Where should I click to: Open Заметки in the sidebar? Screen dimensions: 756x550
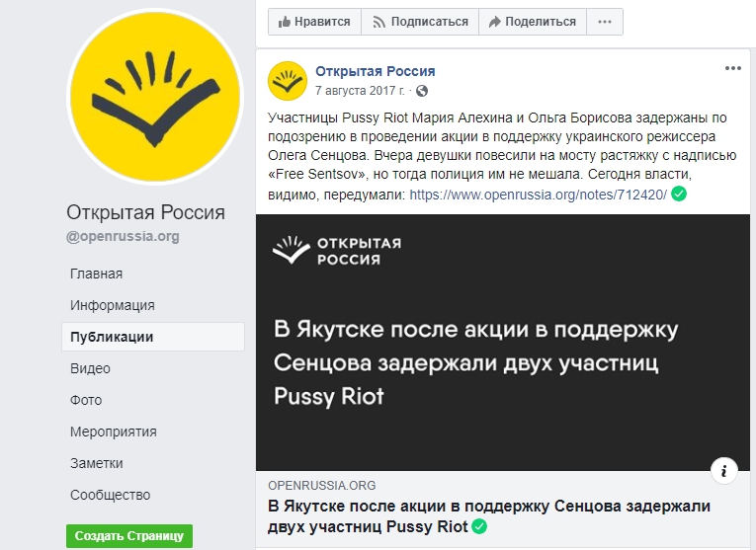click(97, 463)
